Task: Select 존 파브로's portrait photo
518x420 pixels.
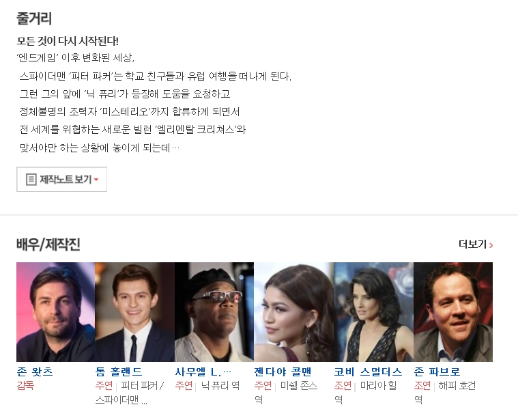Action: point(453,312)
